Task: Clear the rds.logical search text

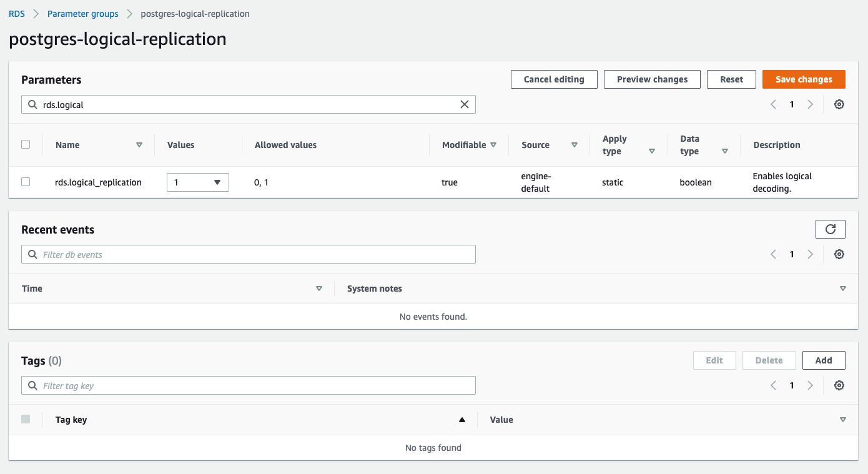Action: click(x=465, y=104)
